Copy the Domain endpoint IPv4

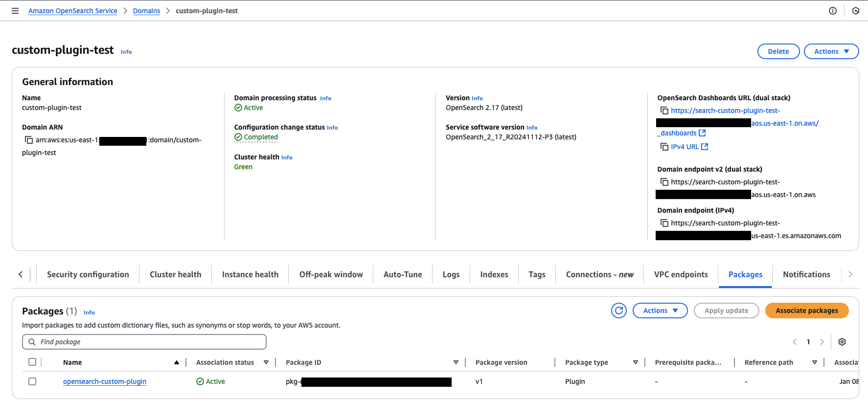click(664, 223)
